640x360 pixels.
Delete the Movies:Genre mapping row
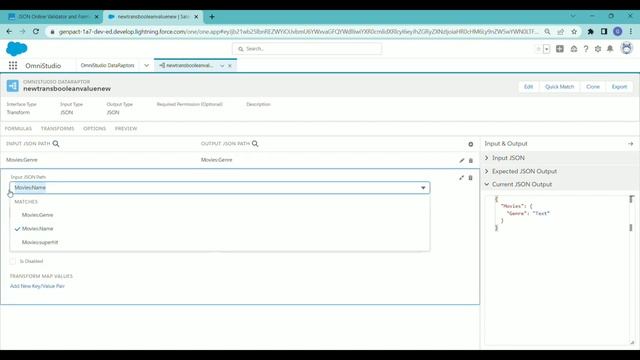471,160
